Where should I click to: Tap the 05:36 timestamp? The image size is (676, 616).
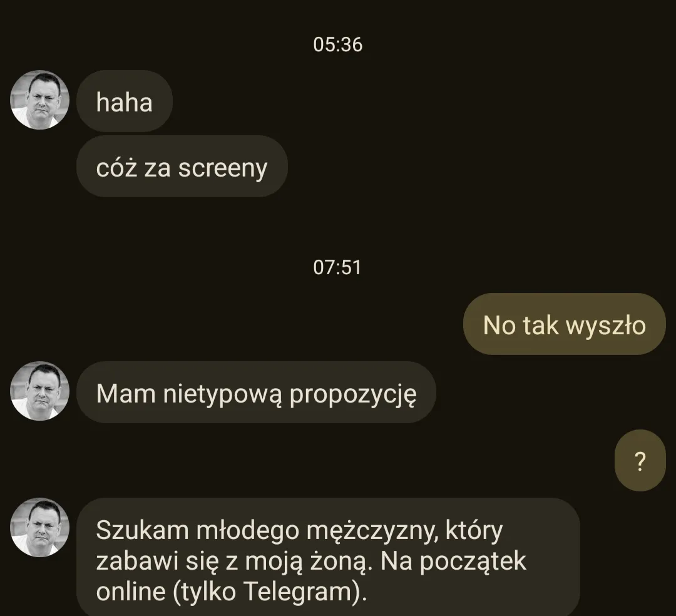point(337,45)
